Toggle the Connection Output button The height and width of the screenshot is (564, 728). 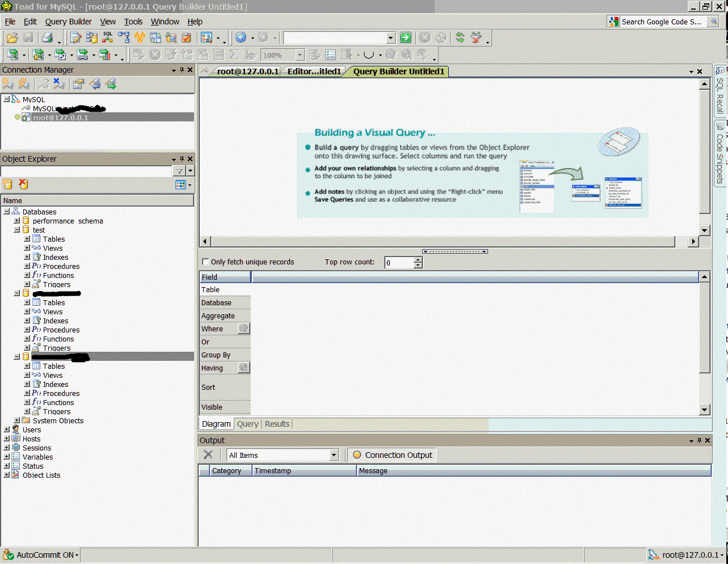click(393, 455)
